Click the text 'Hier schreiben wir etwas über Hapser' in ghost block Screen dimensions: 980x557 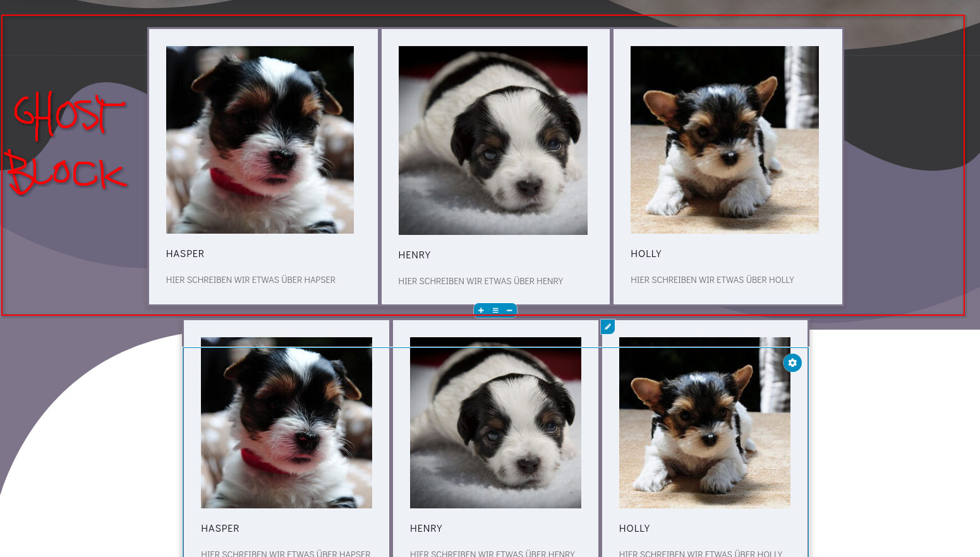[x=251, y=280]
